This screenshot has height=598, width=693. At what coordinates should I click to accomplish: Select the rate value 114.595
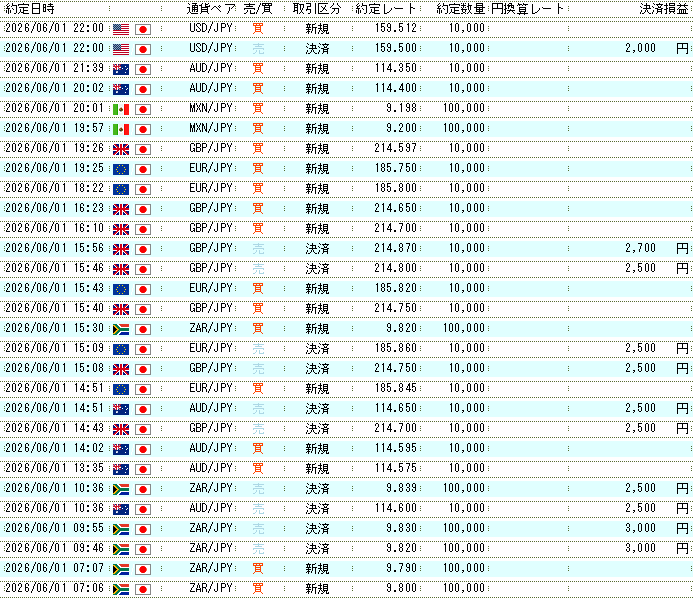396,448
